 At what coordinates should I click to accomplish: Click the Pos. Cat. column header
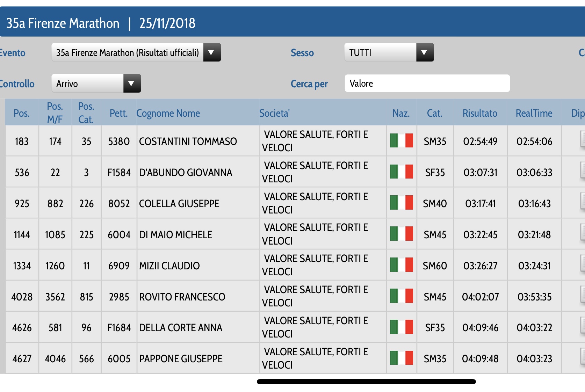click(86, 113)
